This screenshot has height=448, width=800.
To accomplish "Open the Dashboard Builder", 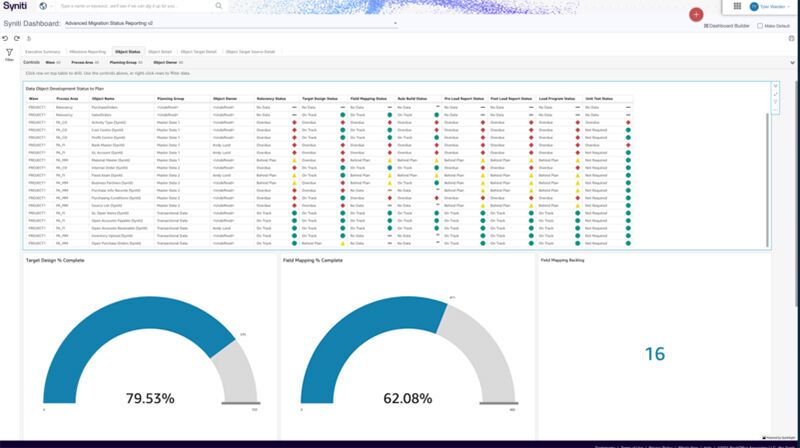I will 727,25.
